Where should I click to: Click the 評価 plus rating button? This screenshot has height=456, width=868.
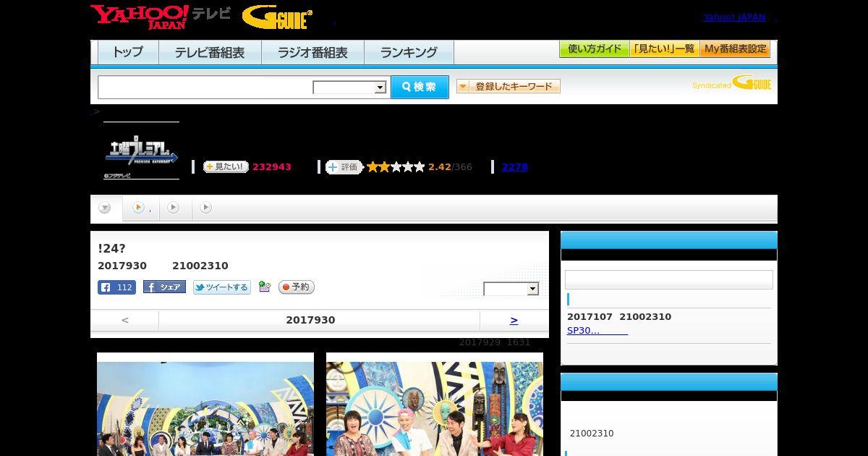tap(344, 167)
